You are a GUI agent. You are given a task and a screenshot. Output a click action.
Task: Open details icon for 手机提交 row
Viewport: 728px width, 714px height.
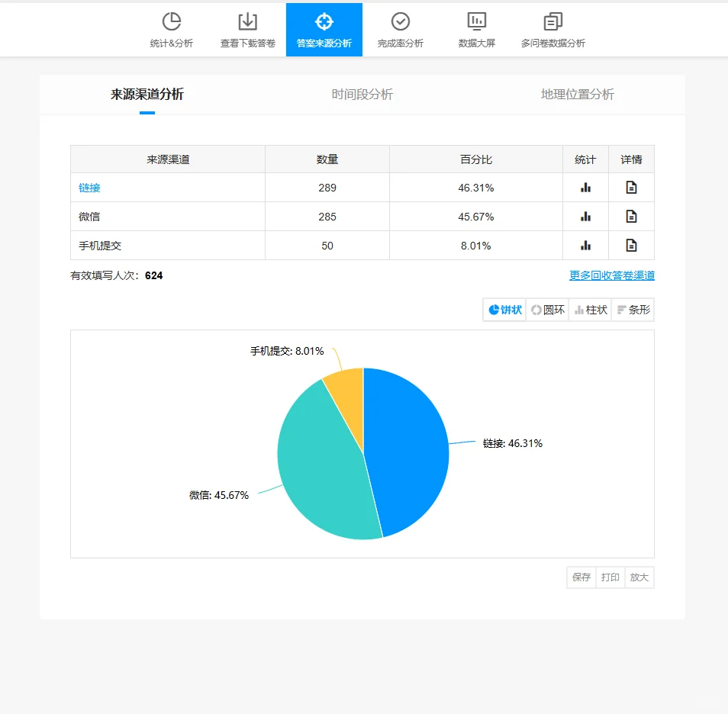pos(631,245)
